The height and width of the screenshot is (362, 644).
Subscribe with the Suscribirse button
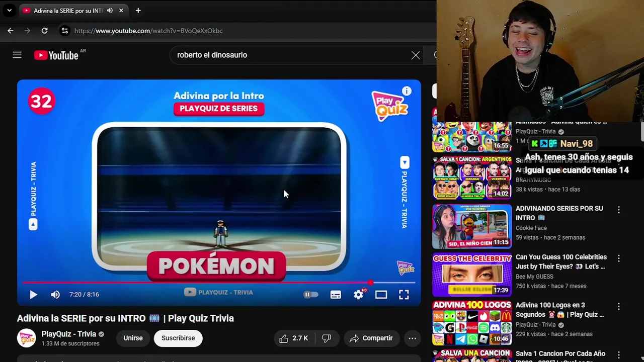pos(178,338)
